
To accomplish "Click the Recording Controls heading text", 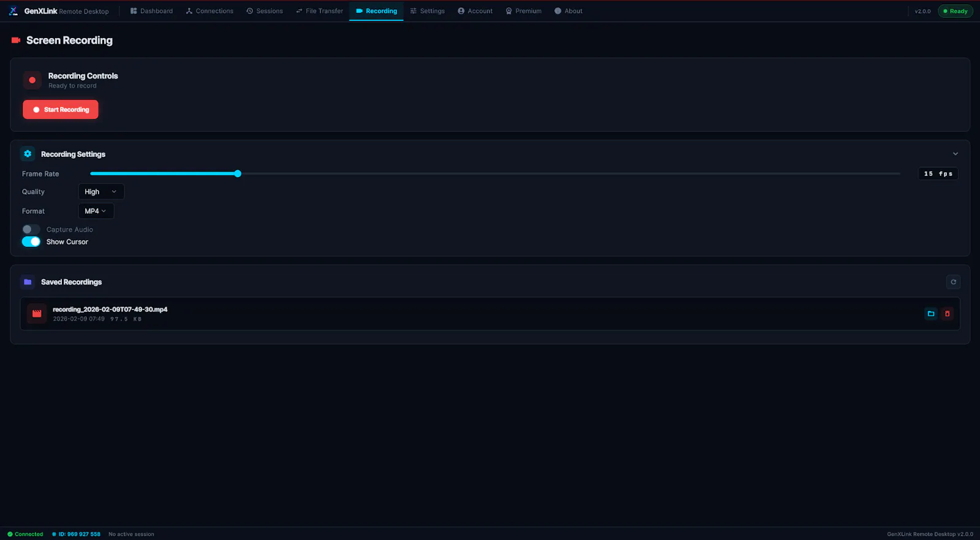I will coord(83,76).
